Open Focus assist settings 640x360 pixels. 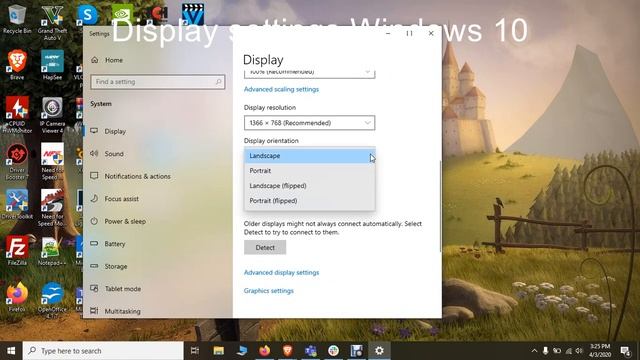click(158, 199)
